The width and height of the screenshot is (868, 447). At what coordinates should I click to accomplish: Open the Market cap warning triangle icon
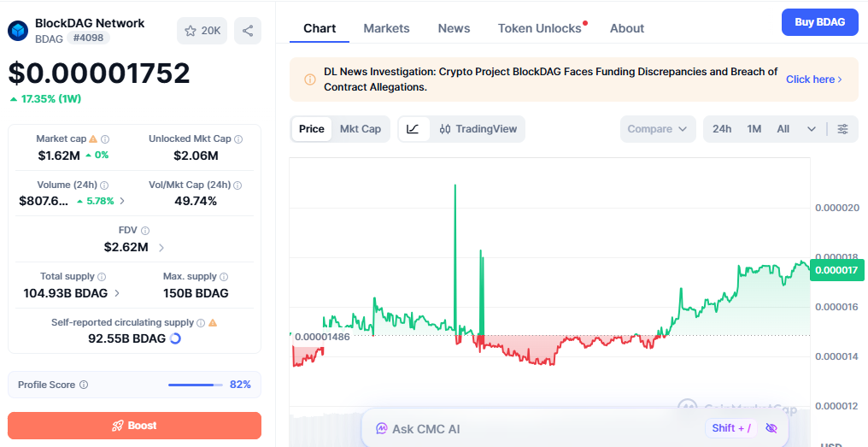pos(93,139)
